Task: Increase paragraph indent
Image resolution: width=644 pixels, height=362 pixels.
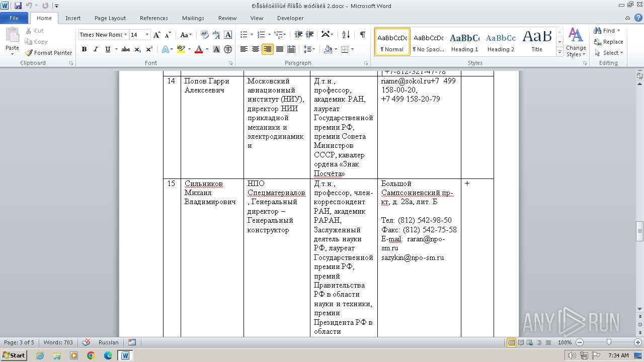Action: coord(310,35)
